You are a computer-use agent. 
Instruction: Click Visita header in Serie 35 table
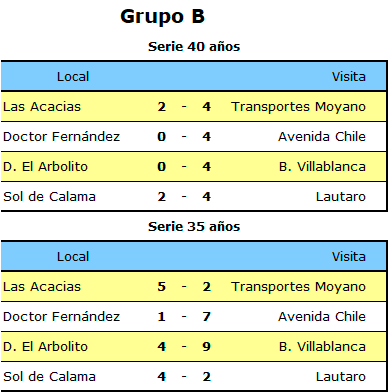[x=349, y=257]
